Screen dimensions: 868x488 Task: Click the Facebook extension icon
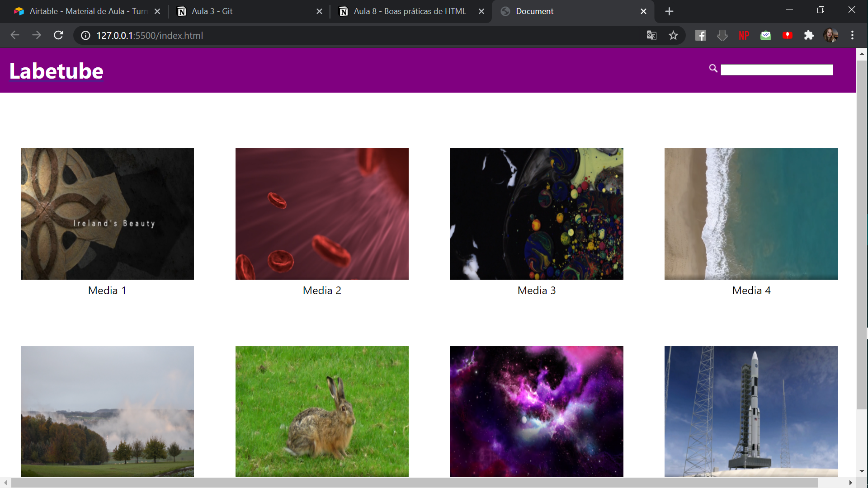coord(700,35)
